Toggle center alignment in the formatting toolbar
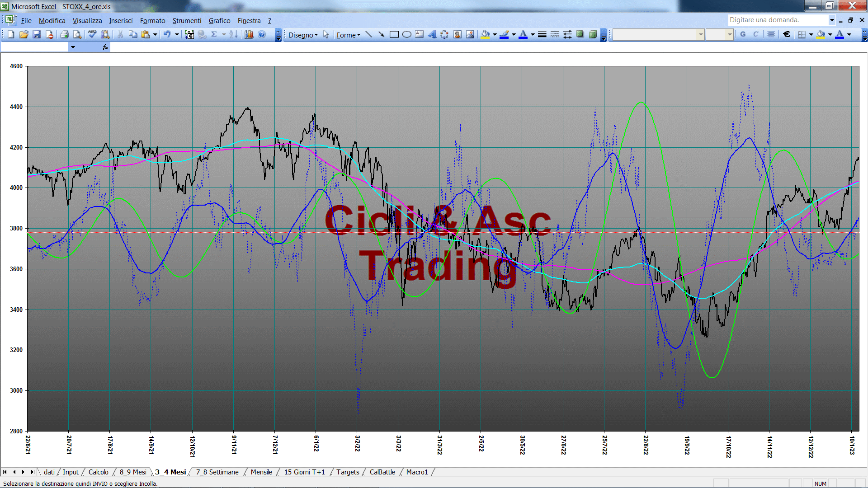The height and width of the screenshot is (488, 868). pos(771,34)
